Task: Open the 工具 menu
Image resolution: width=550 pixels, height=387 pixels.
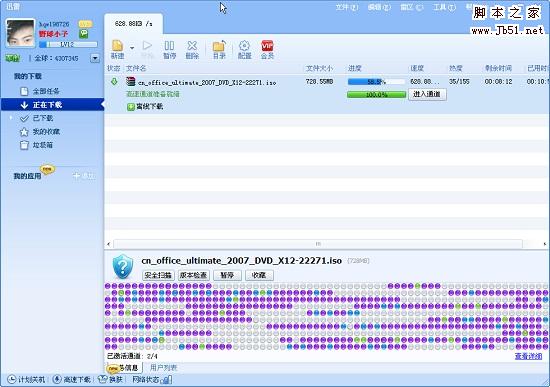Action: click(x=444, y=7)
